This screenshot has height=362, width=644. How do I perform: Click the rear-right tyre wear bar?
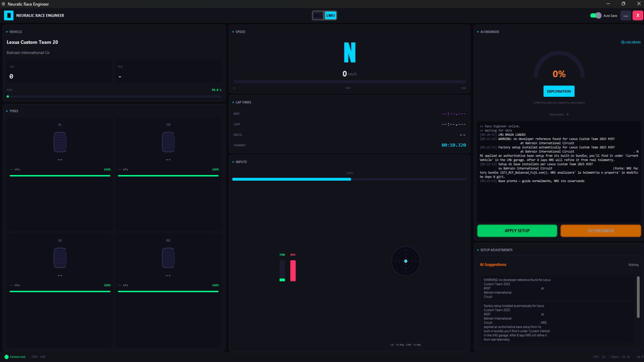[168, 292]
